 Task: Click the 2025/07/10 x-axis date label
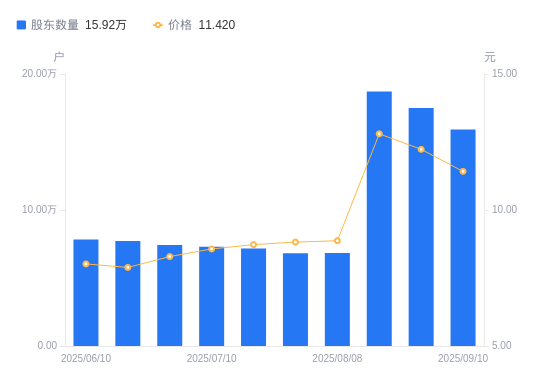coord(212,358)
